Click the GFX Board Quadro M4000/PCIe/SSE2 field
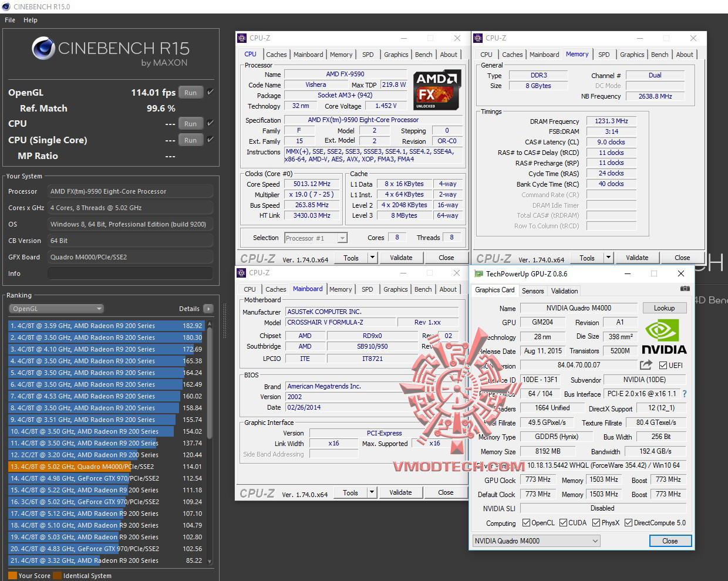728x581 pixels. [x=130, y=257]
